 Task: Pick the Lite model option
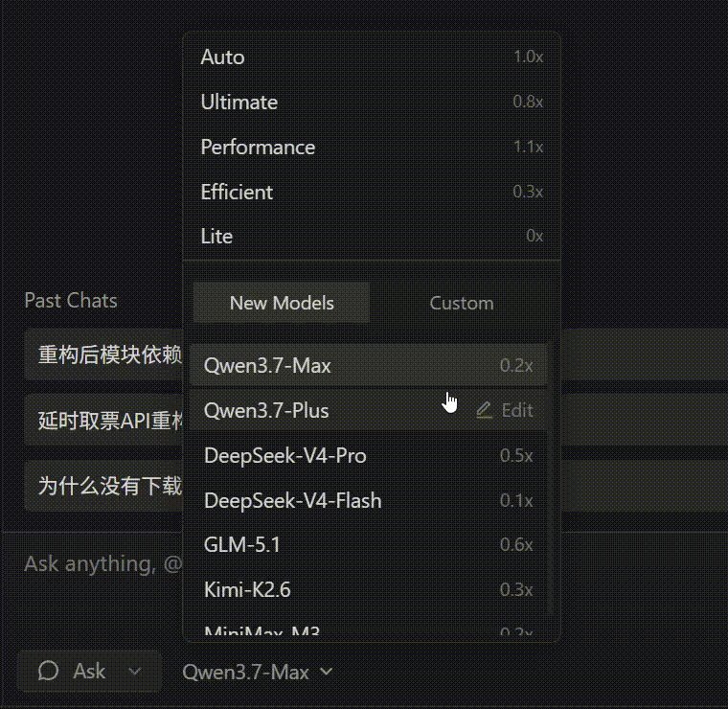[372, 236]
